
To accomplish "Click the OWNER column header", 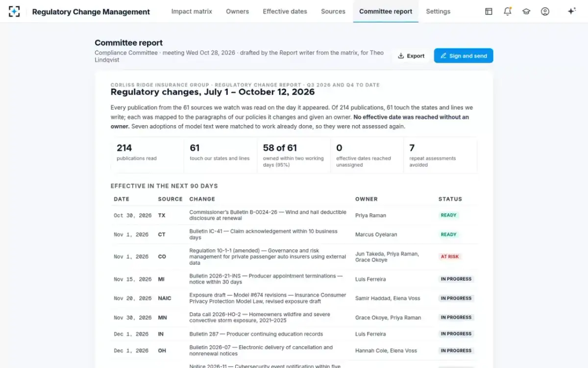I will [367, 199].
